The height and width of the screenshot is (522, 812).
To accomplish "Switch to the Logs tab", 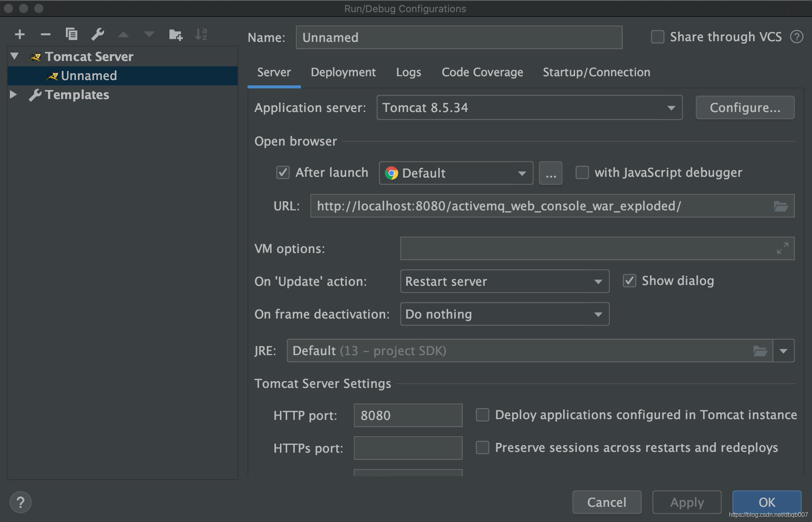I will [409, 72].
